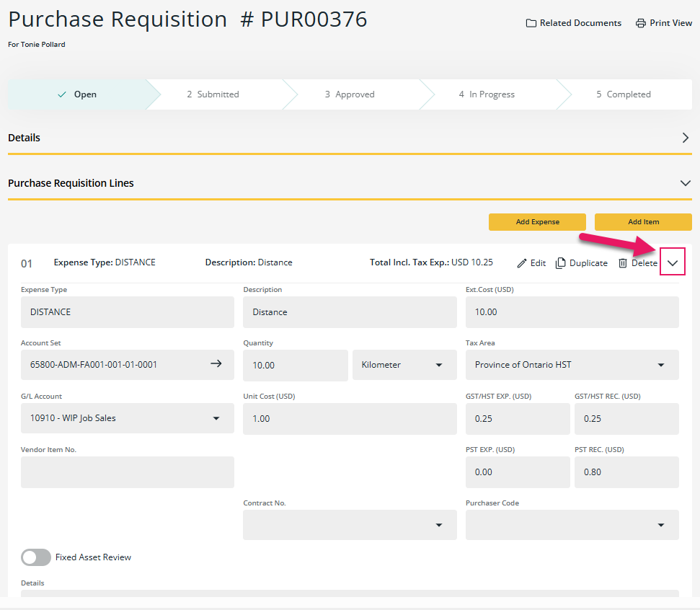The height and width of the screenshot is (610, 700).
Task: Click the PST REC. (USD) field
Action: (626, 472)
